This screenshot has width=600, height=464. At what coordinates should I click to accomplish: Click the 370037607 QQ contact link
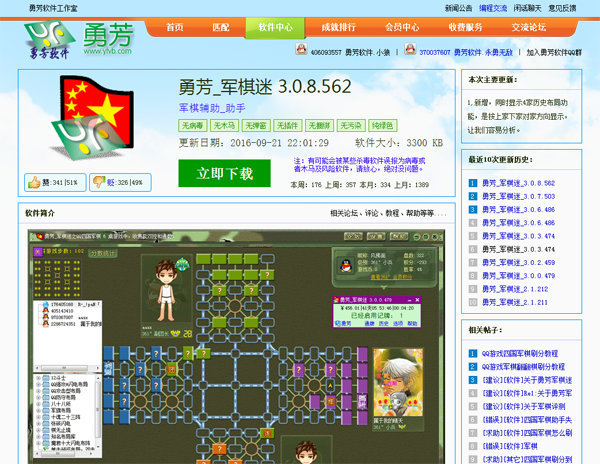point(466,52)
